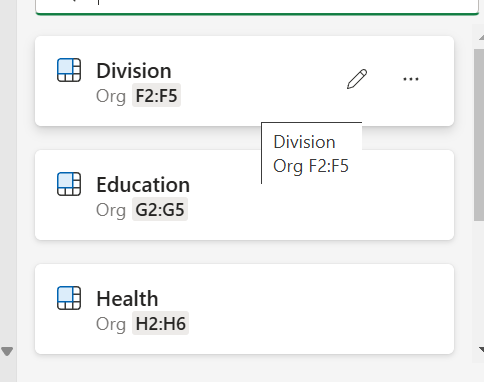Click the table icon beside Division
Image resolution: width=484 pixels, height=382 pixels.
[x=69, y=70]
